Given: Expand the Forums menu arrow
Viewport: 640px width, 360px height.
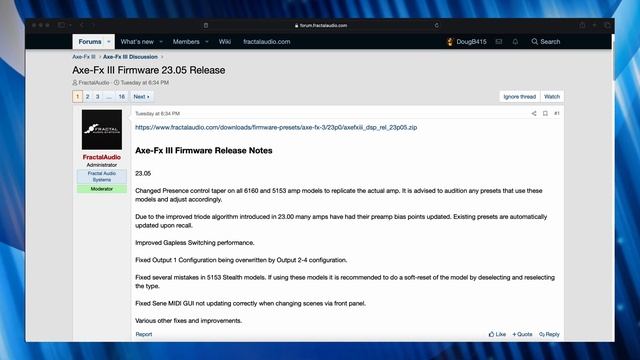Looking at the screenshot, I should [109, 42].
